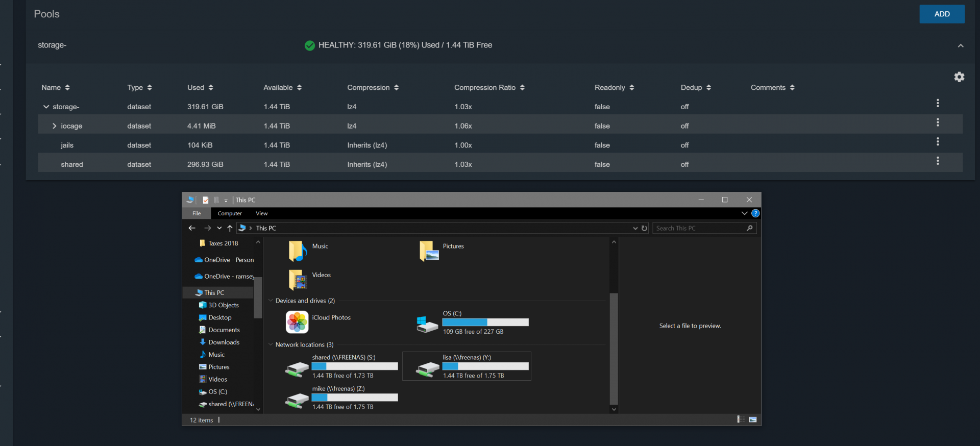Switch to large icons view
The height and width of the screenshot is (446, 980).
tap(752, 419)
